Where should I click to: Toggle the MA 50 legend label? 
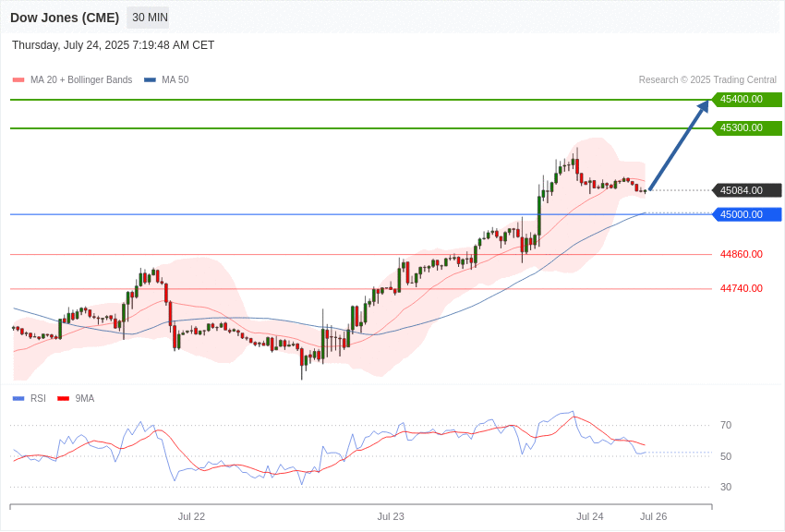coord(175,80)
